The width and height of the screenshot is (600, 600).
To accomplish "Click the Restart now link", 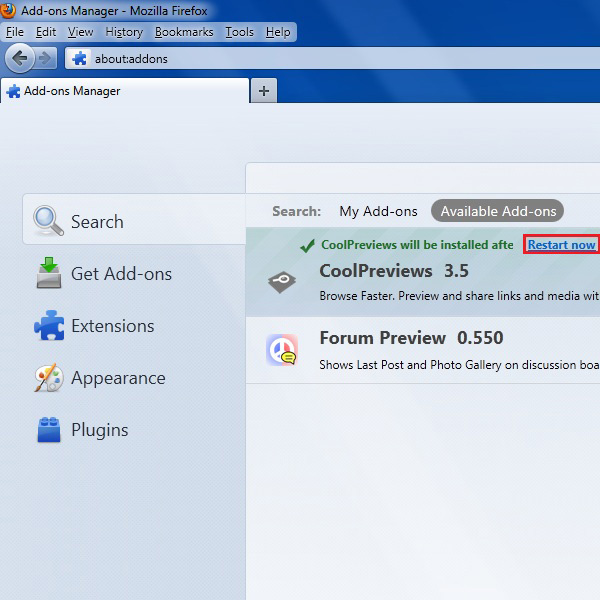I will (x=561, y=245).
